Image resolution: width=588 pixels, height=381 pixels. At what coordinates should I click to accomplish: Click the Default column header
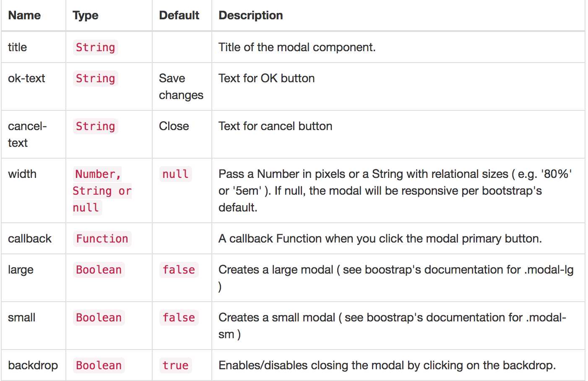coord(179,16)
